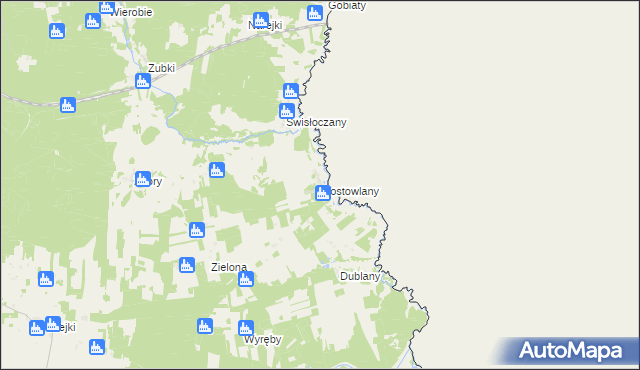Click the factory marker near Gobiaty
Screen dimensions: 640x370
pyautogui.click(x=315, y=13)
